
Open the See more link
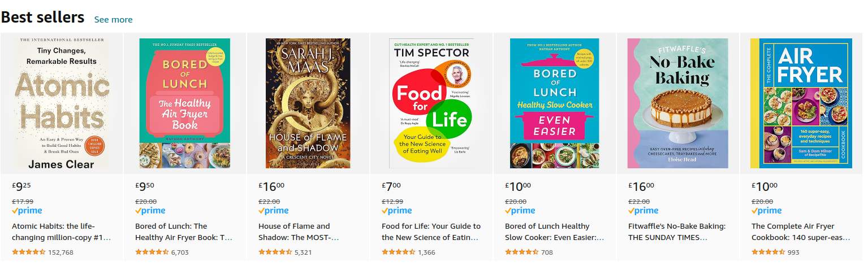113,19
